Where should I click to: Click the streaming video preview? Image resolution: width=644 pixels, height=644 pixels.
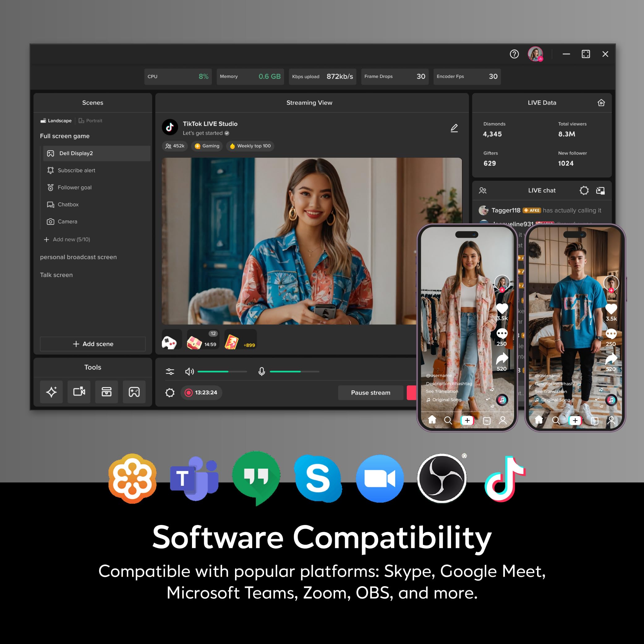click(x=312, y=241)
